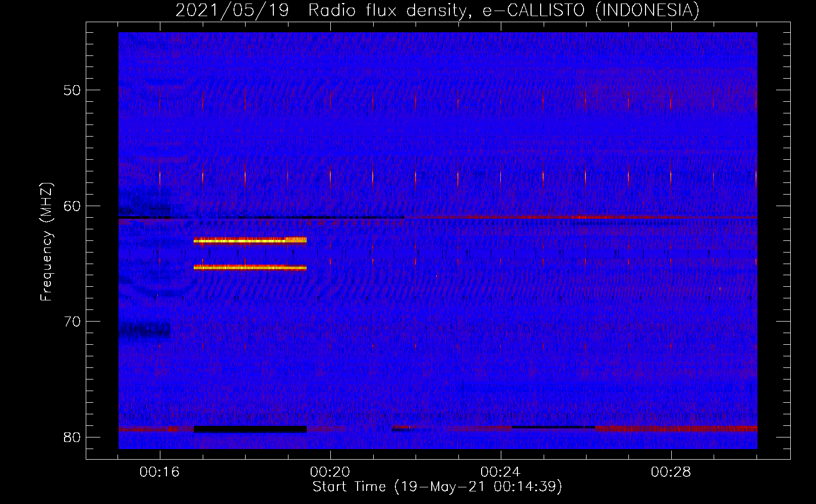Click the time tick label "00:24"
Image resolution: width=816 pixels, height=504 pixels.
coord(501,472)
